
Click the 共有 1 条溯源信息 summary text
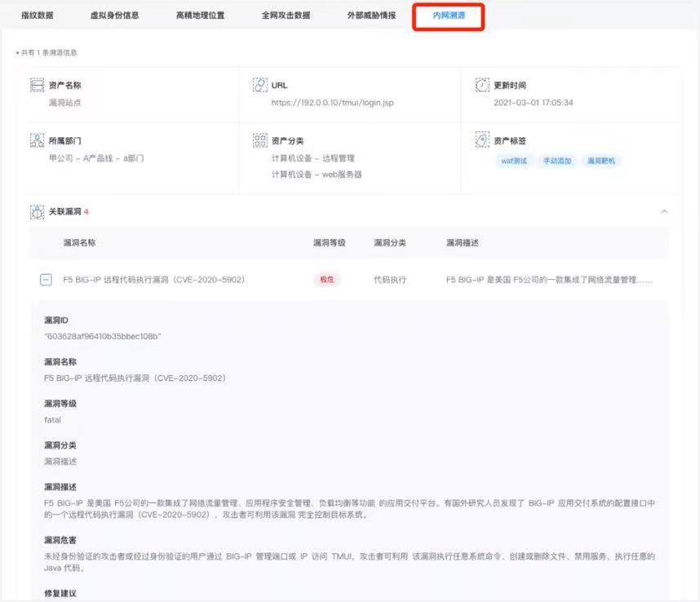click(x=49, y=53)
